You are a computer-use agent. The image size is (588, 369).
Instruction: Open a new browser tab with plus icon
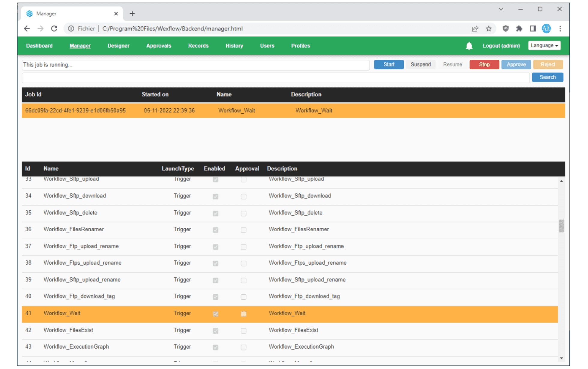132,14
